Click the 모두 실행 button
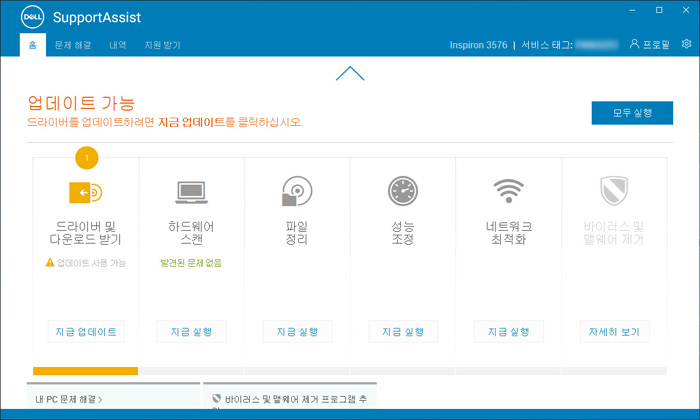The width and height of the screenshot is (700, 420). coord(632,113)
